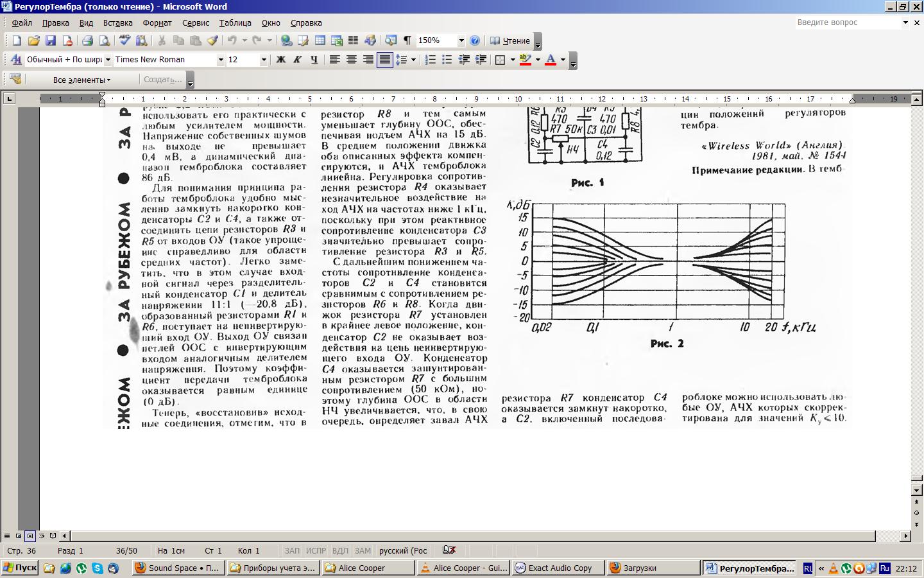The height and width of the screenshot is (578, 924).
Task: Click the 'Введите вопрос' help input field
Action: (x=847, y=22)
